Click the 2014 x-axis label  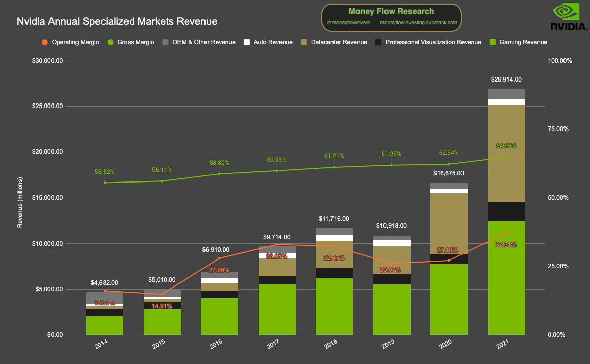coord(101,344)
